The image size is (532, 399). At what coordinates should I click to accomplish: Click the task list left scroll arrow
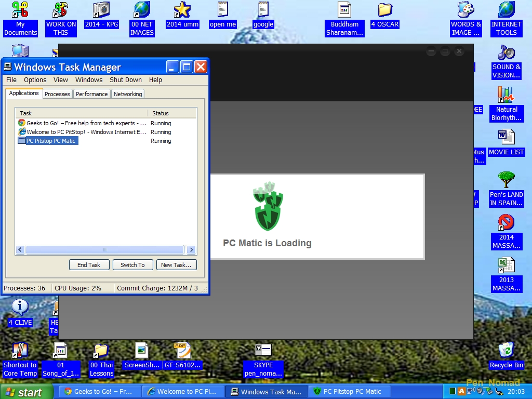tap(20, 250)
